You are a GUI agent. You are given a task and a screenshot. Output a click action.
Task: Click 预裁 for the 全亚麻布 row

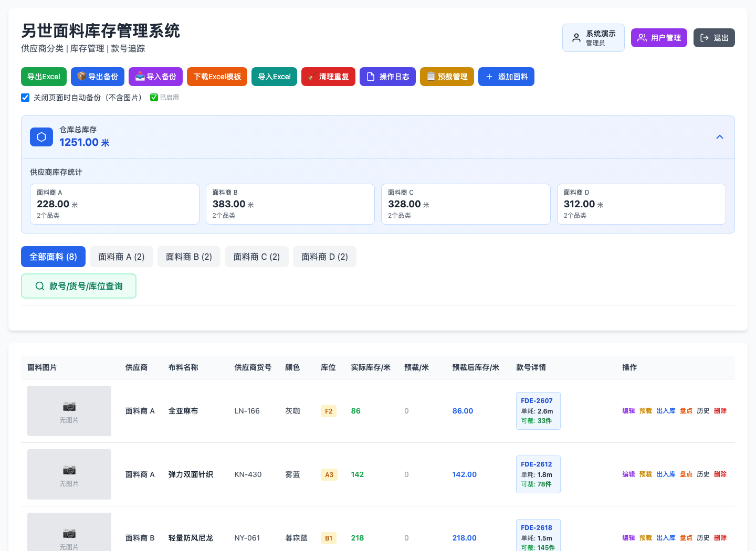(646, 411)
